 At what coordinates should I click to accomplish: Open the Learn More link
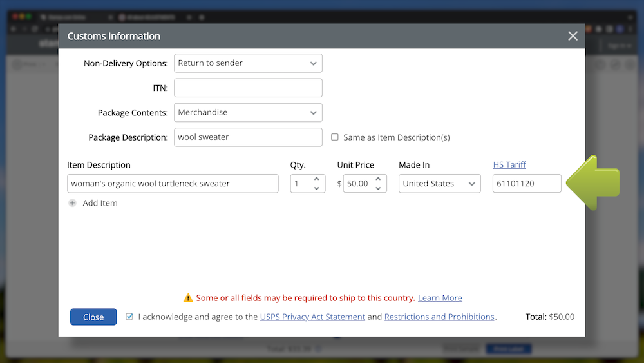coord(440,298)
